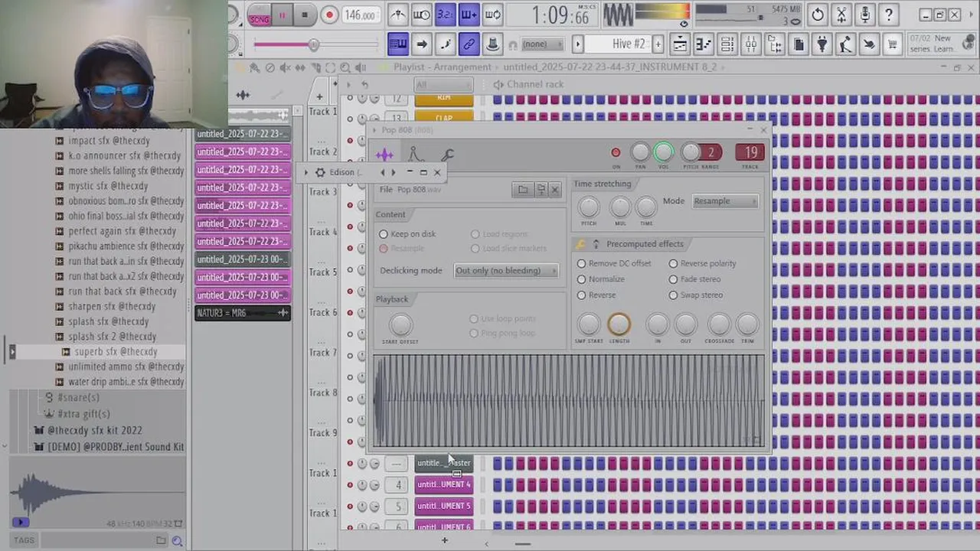Arm the Record button

click(x=329, y=15)
